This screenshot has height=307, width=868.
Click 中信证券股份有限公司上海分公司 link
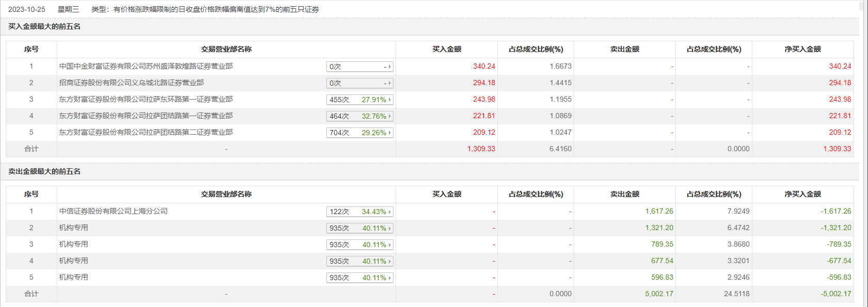click(x=113, y=211)
